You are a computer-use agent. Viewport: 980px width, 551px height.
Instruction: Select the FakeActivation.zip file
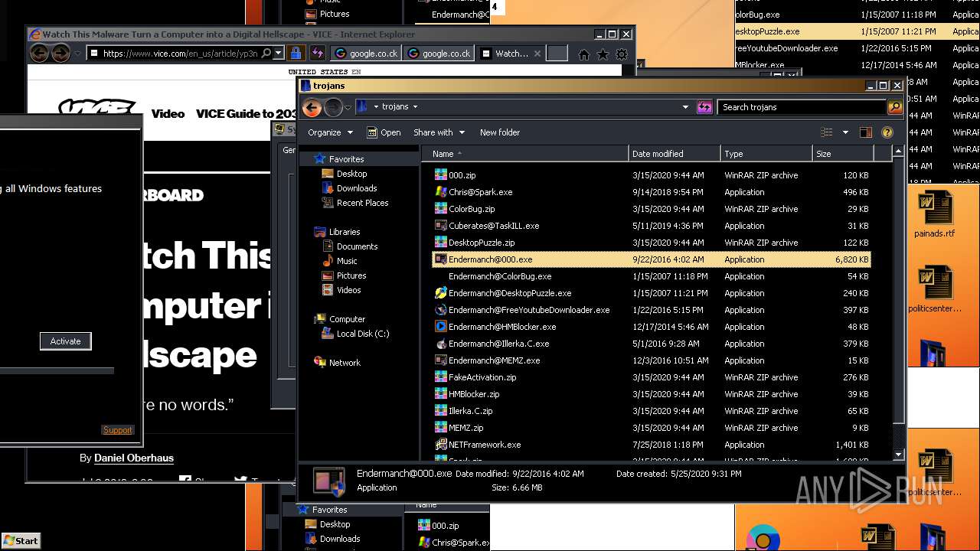pos(651,377)
